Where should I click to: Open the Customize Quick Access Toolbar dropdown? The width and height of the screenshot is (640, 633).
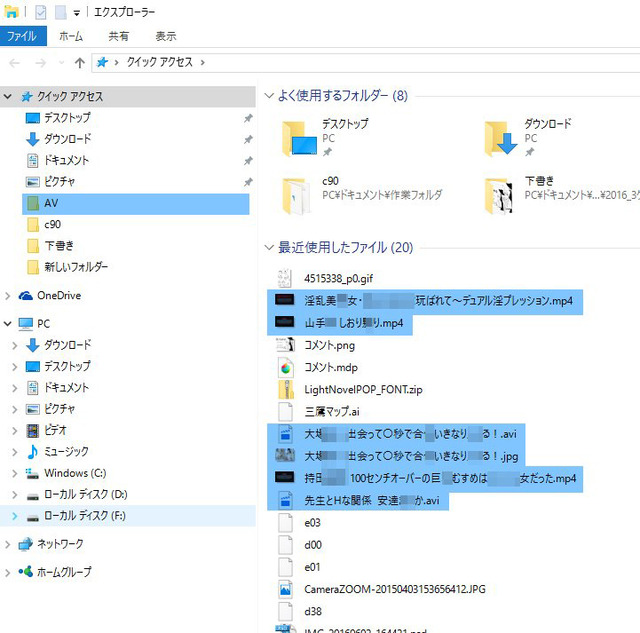[76, 13]
